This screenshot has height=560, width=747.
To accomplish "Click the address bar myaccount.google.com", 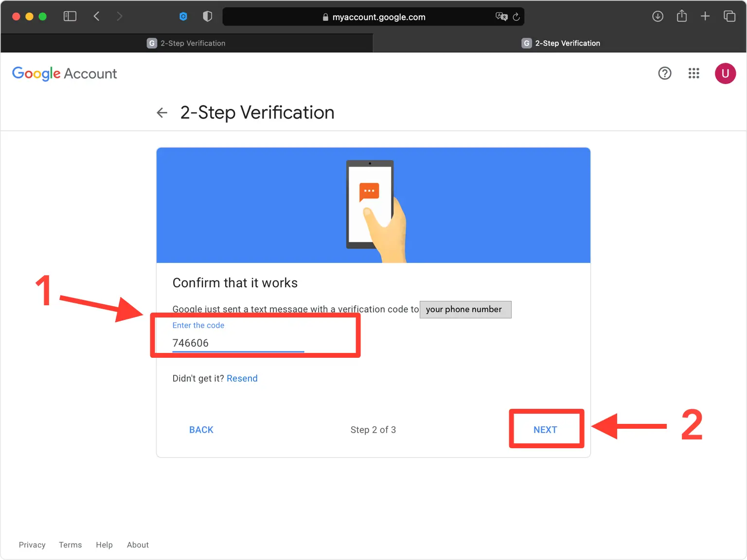I will point(373,17).
